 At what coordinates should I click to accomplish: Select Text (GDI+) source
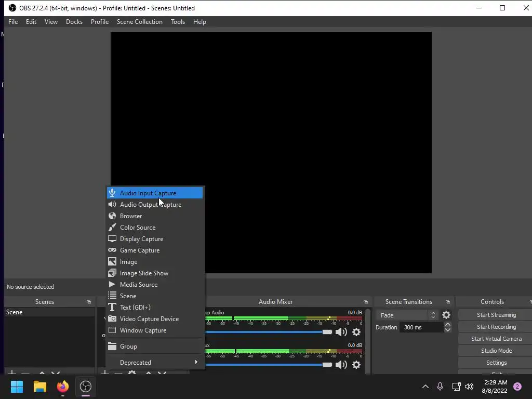[x=155, y=308]
